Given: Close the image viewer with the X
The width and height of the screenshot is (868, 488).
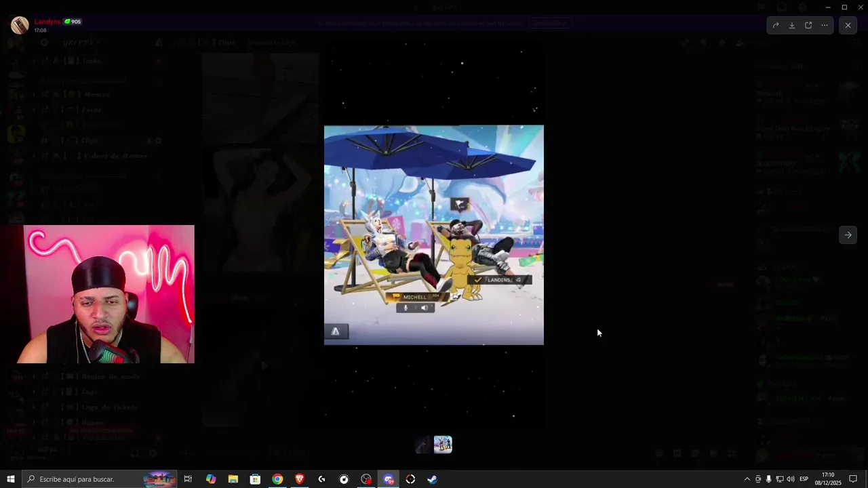Looking at the screenshot, I should tap(848, 25).
